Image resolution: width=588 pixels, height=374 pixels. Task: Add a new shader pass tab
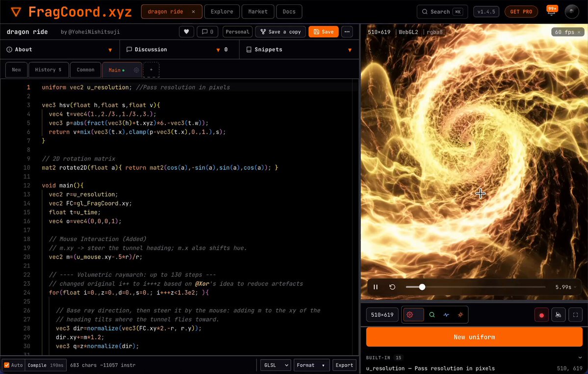pos(151,70)
